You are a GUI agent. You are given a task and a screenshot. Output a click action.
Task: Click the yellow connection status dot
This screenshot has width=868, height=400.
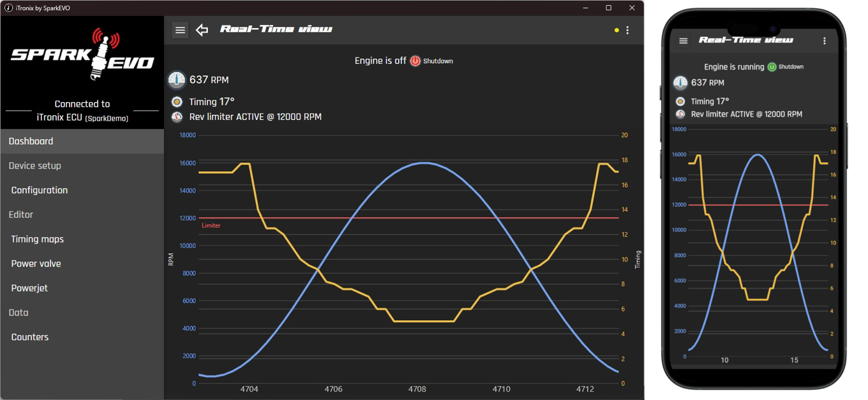tap(617, 30)
